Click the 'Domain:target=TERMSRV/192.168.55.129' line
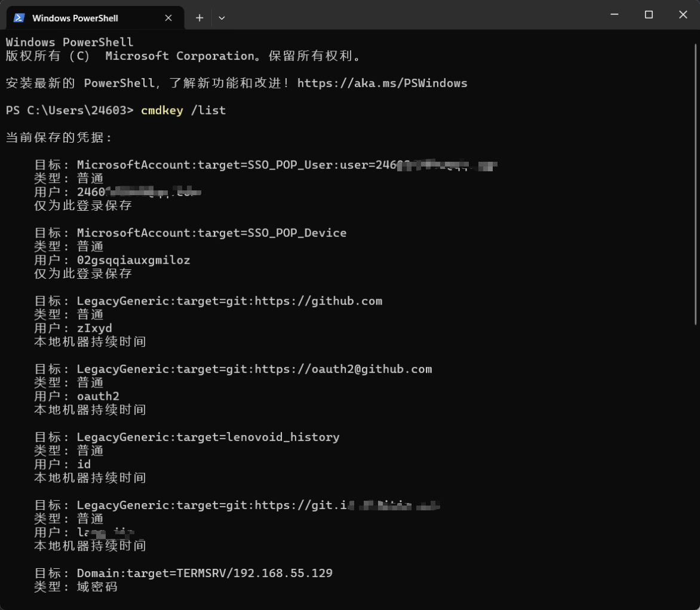The height and width of the screenshot is (610, 700). [183, 574]
